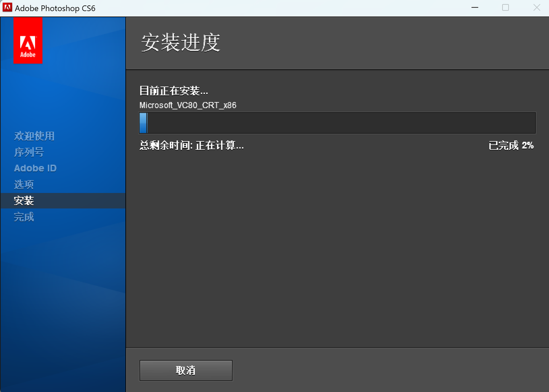Select the highlighted 安装 step
This screenshot has height=392, width=549.
click(63, 201)
